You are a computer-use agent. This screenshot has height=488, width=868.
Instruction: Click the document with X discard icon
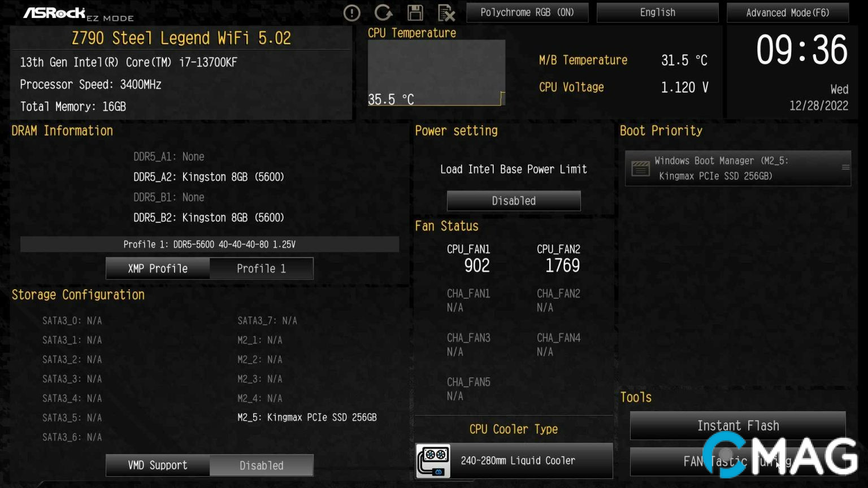coord(446,12)
